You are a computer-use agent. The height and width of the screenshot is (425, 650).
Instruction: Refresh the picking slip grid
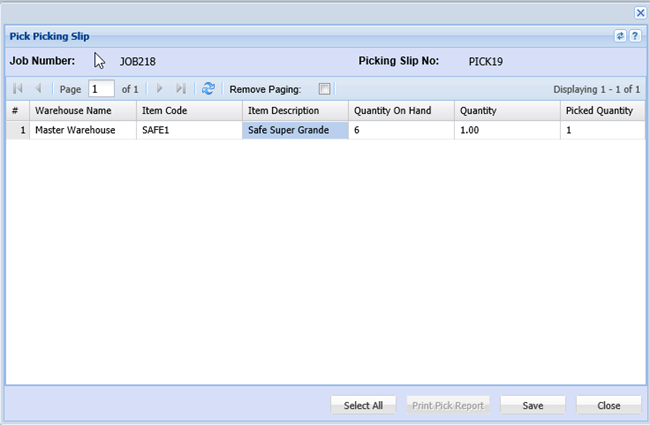click(208, 89)
